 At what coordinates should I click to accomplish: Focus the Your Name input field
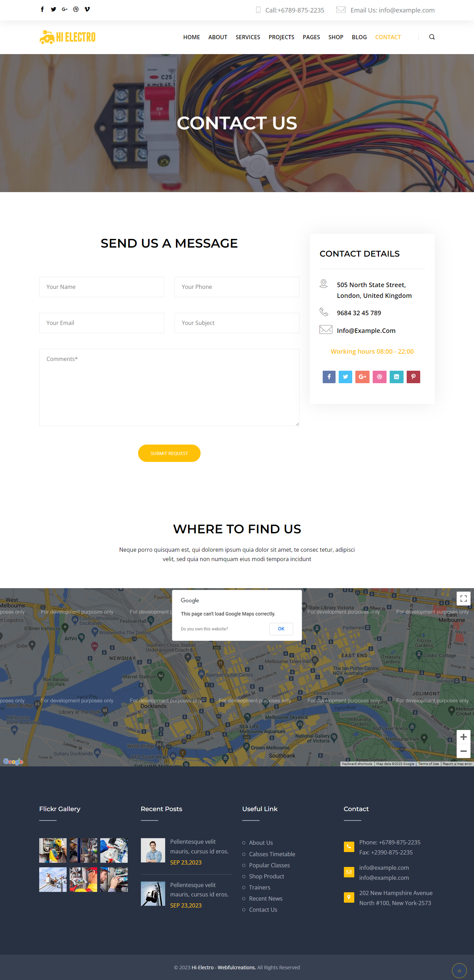click(x=102, y=287)
